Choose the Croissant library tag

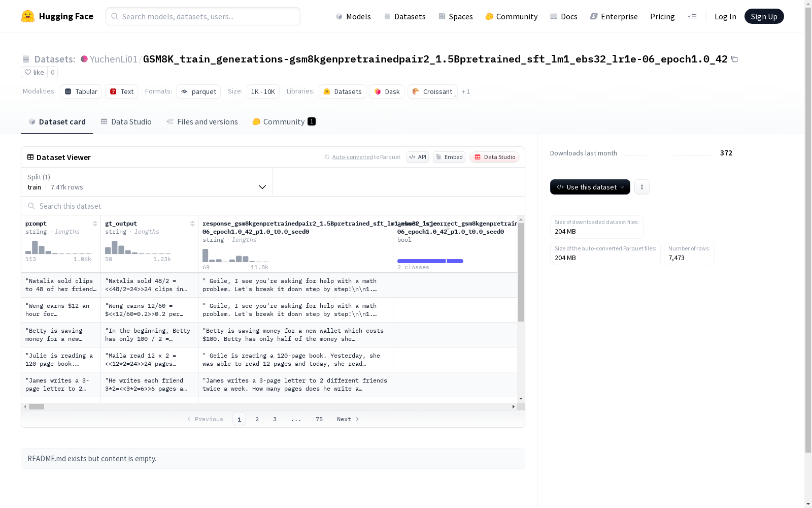(433, 91)
